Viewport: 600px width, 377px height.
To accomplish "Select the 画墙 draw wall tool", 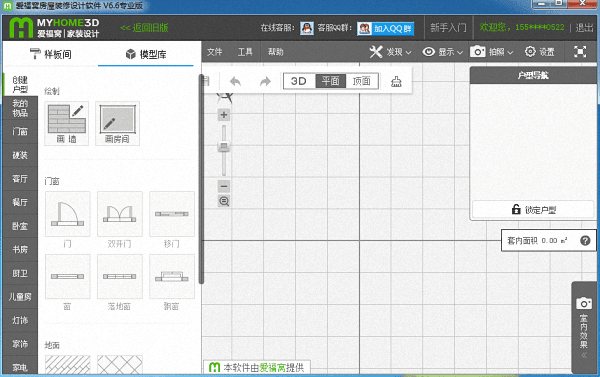I will pos(67,123).
